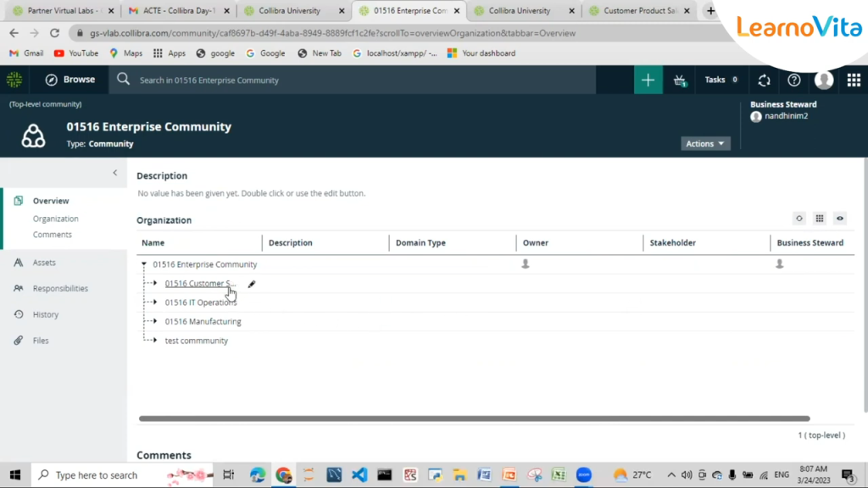Collapse the 01516 Enterprise Community tree node
868x488 pixels.
pyautogui.click(x=143, y=263)
